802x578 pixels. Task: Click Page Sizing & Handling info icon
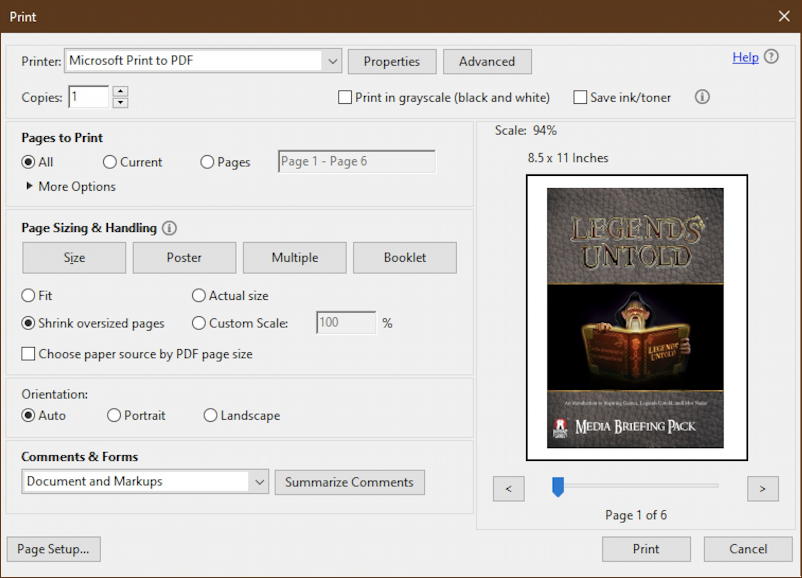click(x=169, y=228)
